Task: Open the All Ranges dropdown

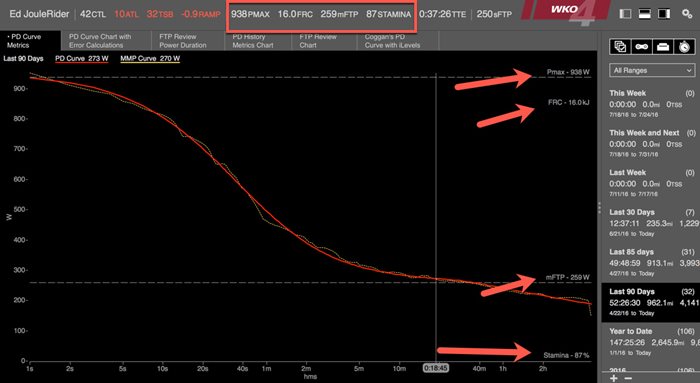Action: [x=652, y=71]
